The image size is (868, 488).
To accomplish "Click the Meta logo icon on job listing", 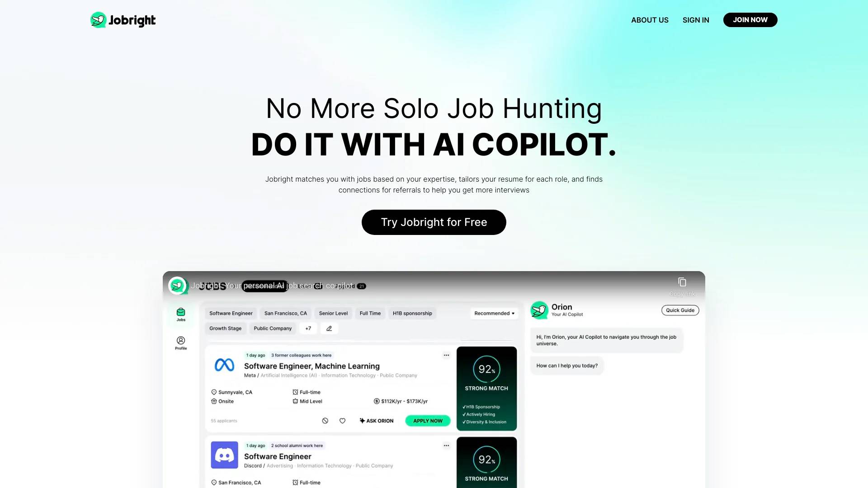I will (x=225, y=365).
